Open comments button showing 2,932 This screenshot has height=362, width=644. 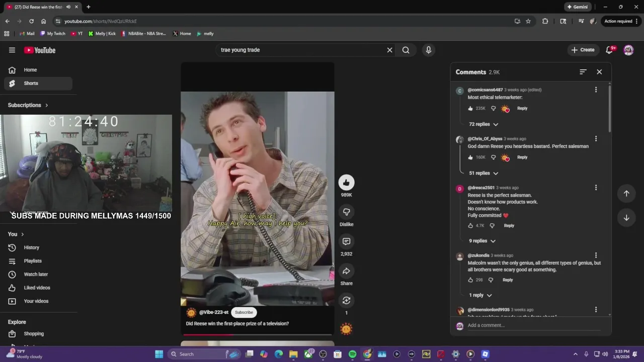(x=346, y=241)
